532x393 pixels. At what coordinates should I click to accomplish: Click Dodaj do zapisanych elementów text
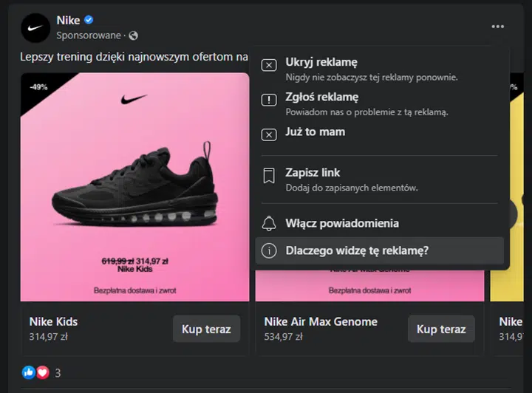click(352, 188)
